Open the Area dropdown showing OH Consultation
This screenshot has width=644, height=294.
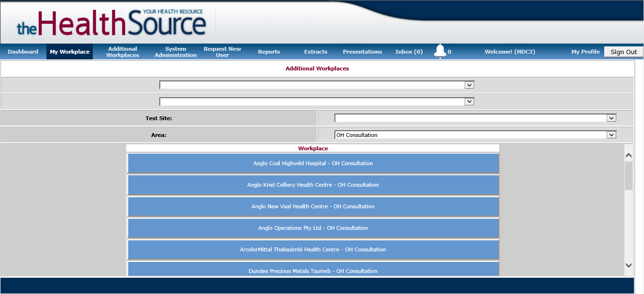tap(476, 135)
